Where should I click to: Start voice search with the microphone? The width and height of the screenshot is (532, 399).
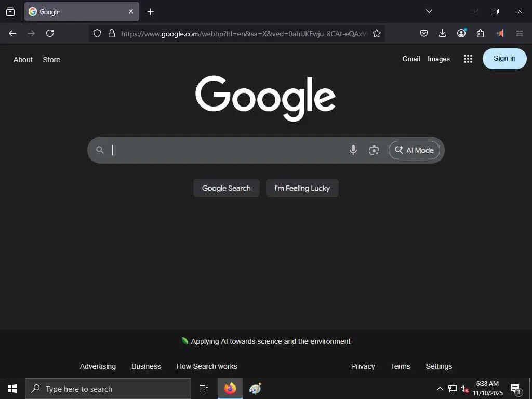(353, 150)
